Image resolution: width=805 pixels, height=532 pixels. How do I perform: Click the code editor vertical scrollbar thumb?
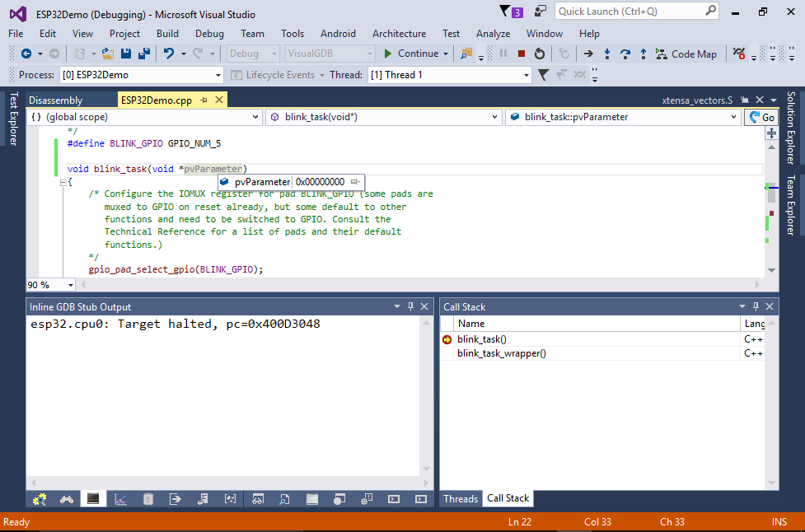tap(771, 194)
